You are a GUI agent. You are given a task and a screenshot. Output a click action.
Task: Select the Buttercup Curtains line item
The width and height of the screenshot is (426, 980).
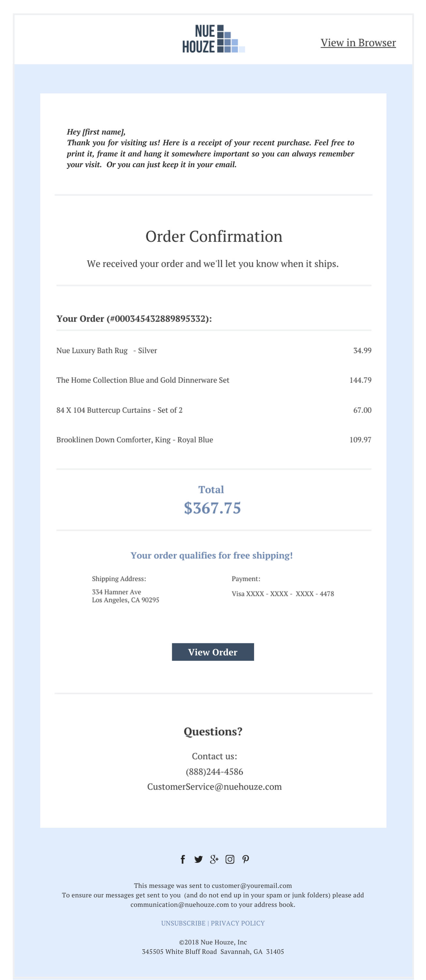point(119,410)
